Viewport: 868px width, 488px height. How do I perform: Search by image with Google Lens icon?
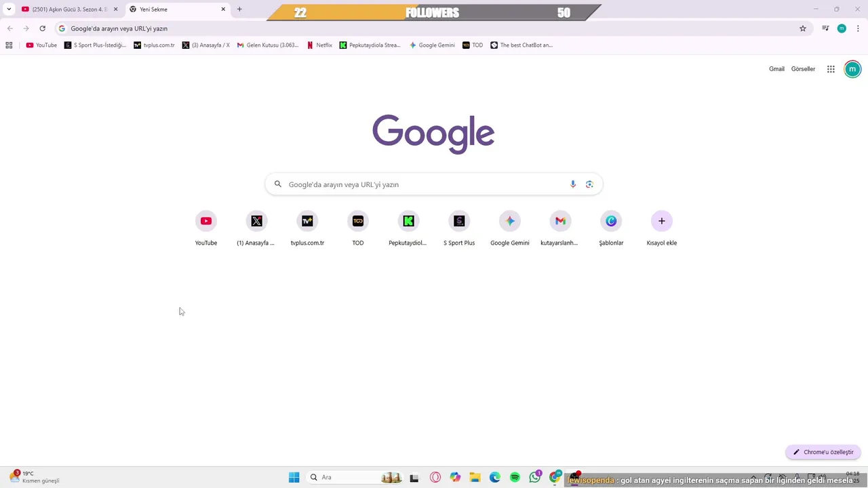click(x=589, y=184)
